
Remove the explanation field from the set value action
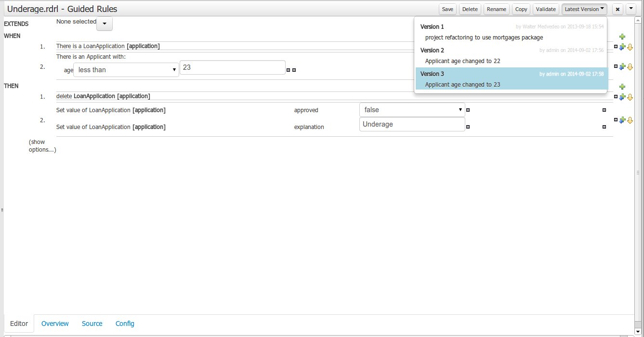[604, 127]
